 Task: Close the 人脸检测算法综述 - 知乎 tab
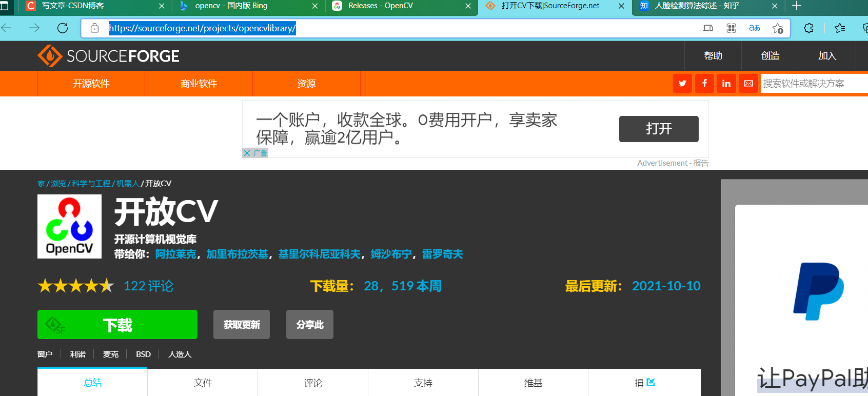click(x=775, y=6)
